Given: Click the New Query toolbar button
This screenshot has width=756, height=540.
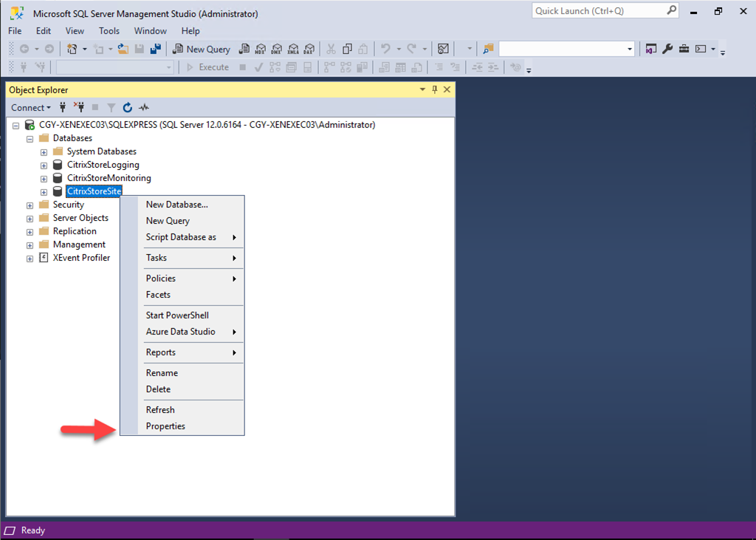Looking at the screenshot, I should [202, 49].
